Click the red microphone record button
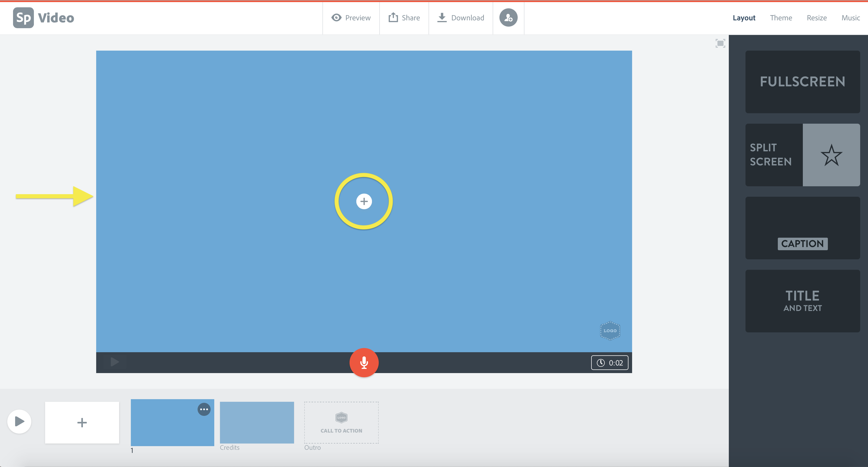868x467 pixels. [364, 362]
